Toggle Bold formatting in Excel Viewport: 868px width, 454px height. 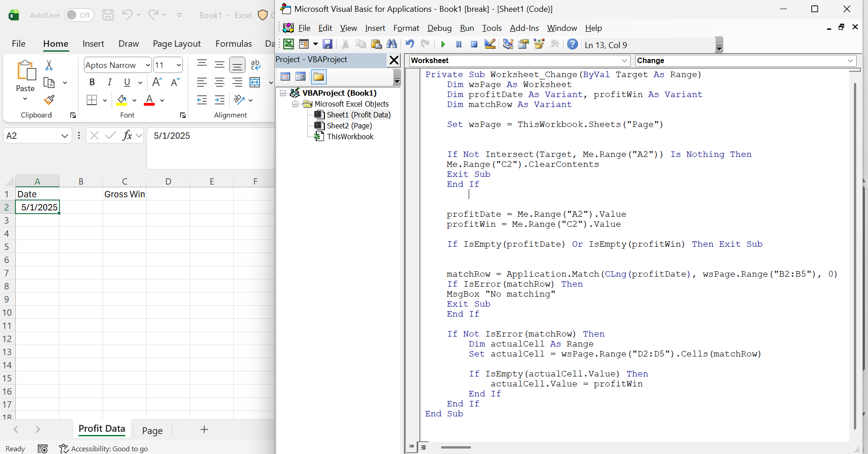92,82
